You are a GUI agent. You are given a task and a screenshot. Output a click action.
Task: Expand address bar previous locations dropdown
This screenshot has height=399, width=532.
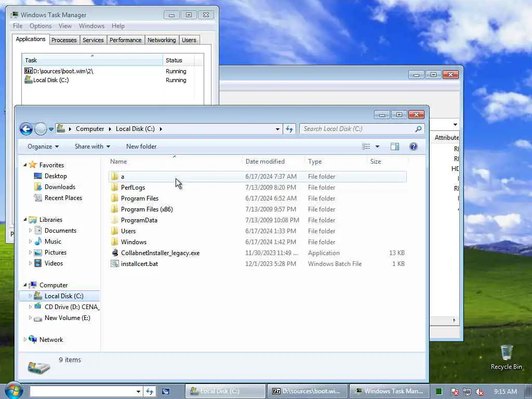(277, 129)
